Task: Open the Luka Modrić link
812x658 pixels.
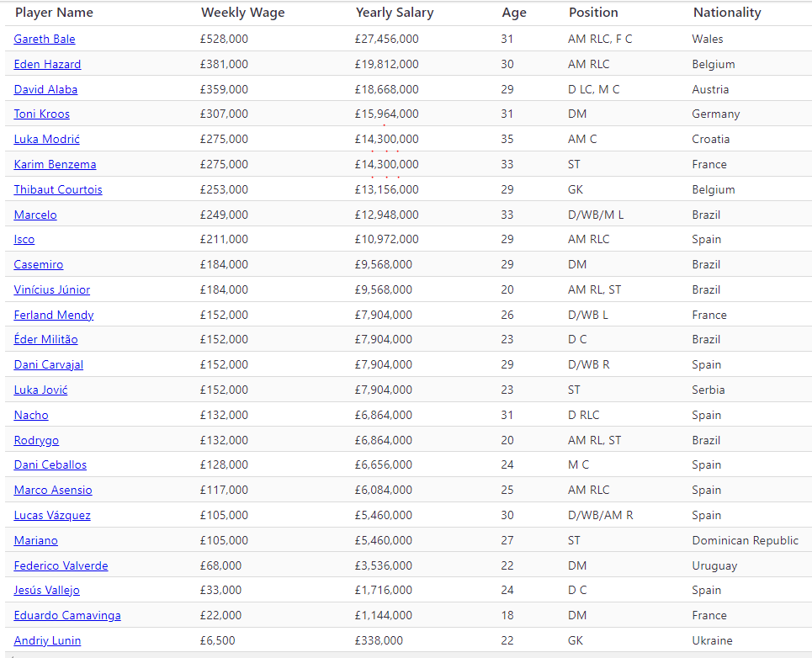Action: (x=46, y=139)
